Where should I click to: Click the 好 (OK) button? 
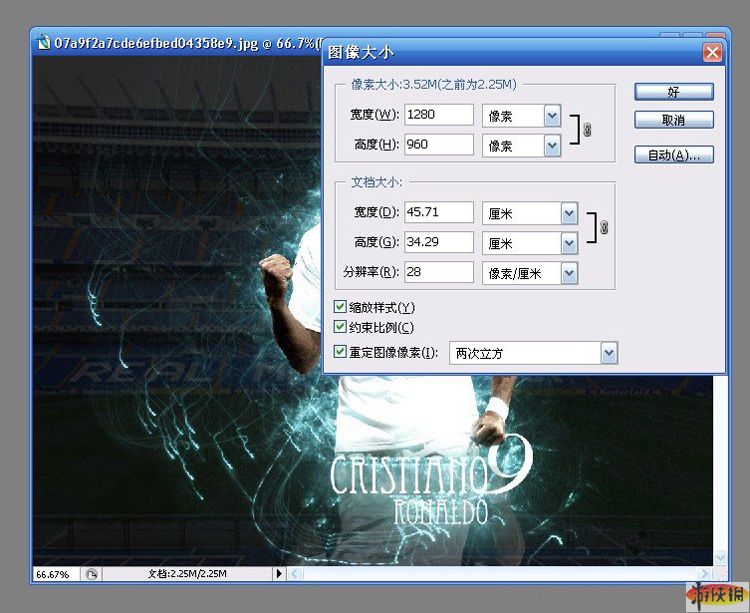tap(673, 92)
